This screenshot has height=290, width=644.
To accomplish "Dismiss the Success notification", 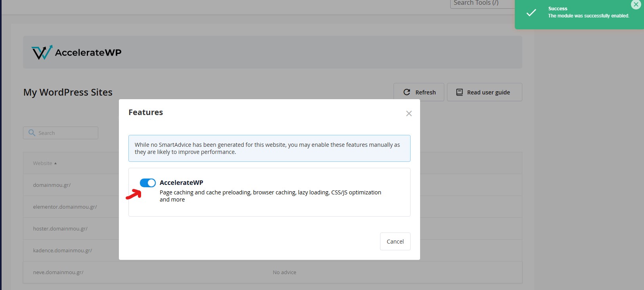I will coord(636,4).
